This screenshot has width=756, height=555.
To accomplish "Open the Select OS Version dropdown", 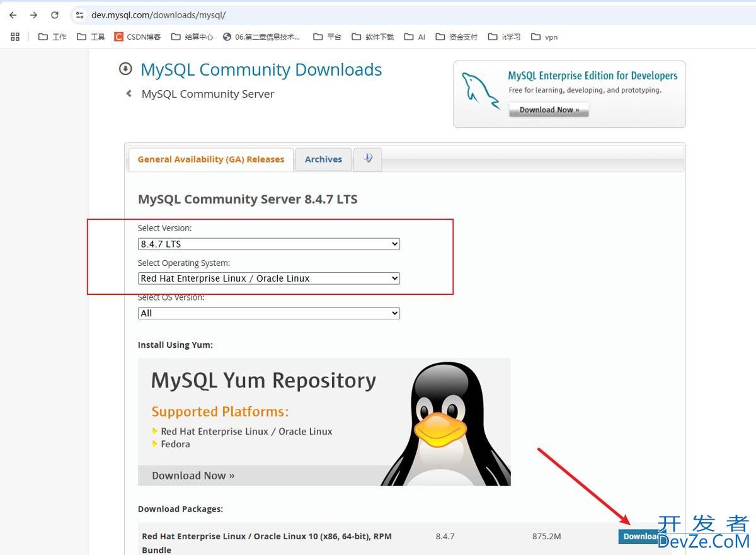I will 268,313.
